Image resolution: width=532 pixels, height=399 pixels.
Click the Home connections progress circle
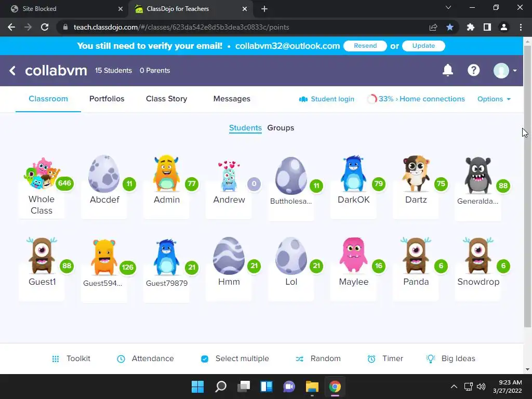[372, 99]
